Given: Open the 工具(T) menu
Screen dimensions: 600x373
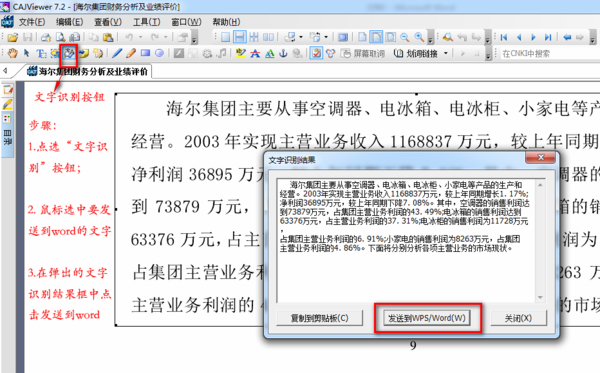Looking at the screenshot, I should (x=147, y=22).
